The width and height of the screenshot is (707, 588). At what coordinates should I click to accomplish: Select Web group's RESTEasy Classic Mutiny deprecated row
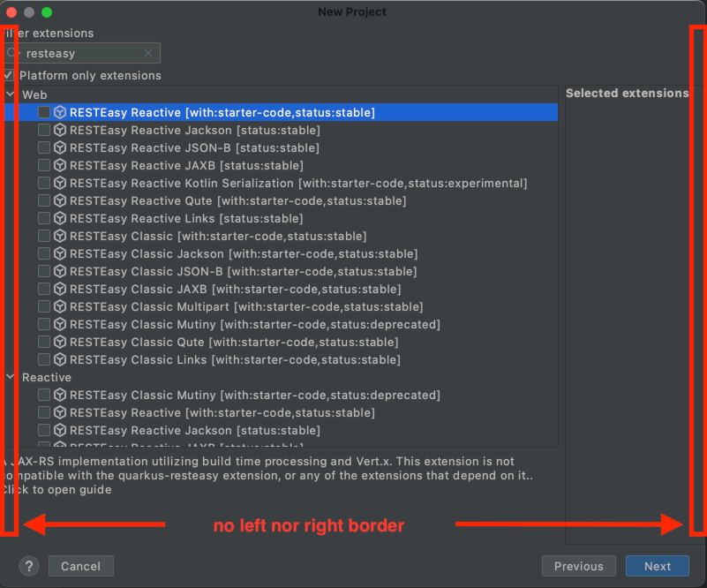[x=255, y=325]
